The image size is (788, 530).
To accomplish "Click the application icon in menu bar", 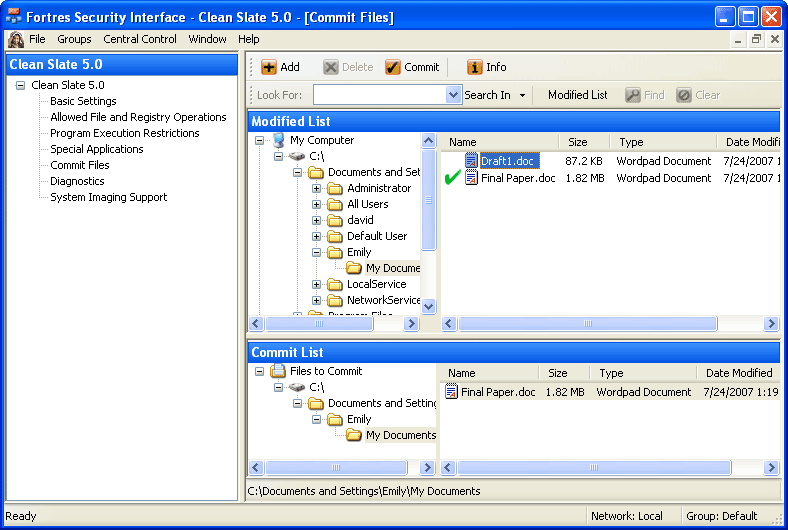I will tap(16, 39).
